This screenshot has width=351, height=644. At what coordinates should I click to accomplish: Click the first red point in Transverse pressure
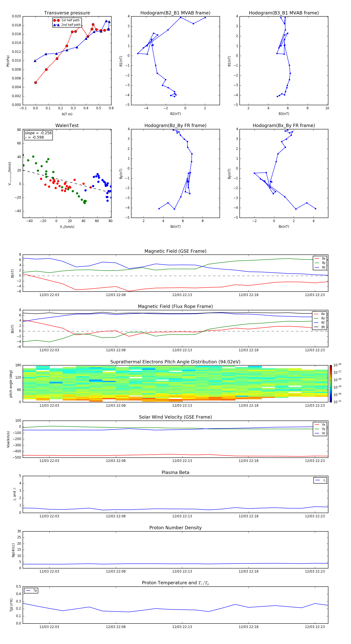(35, 83)
